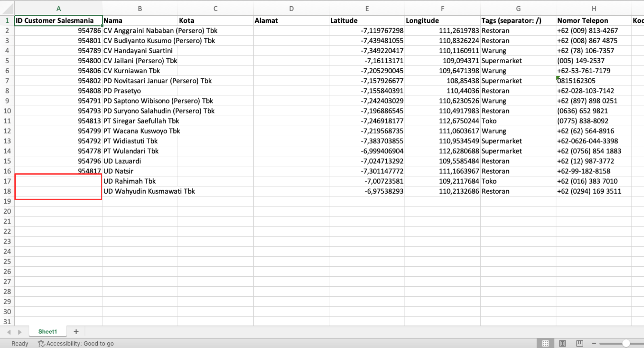Select row 18 header
The width and height of the screenshot is (644, 348).
point(7,191)
